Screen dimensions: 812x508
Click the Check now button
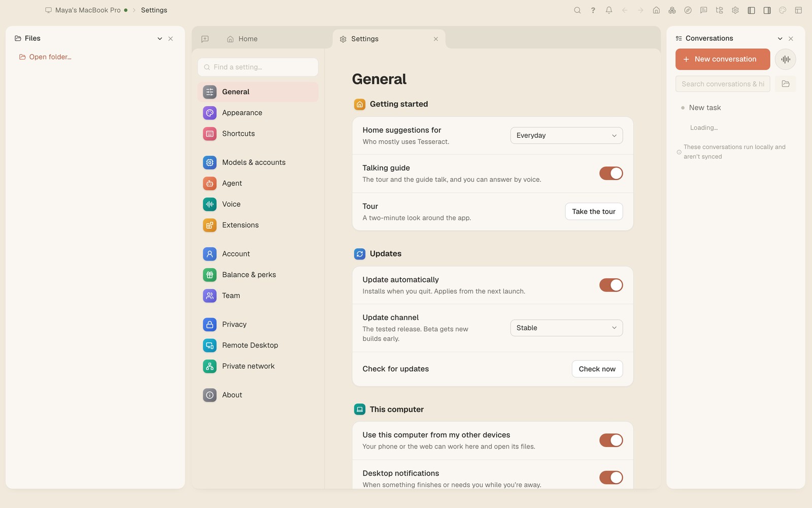click(597, 369)
